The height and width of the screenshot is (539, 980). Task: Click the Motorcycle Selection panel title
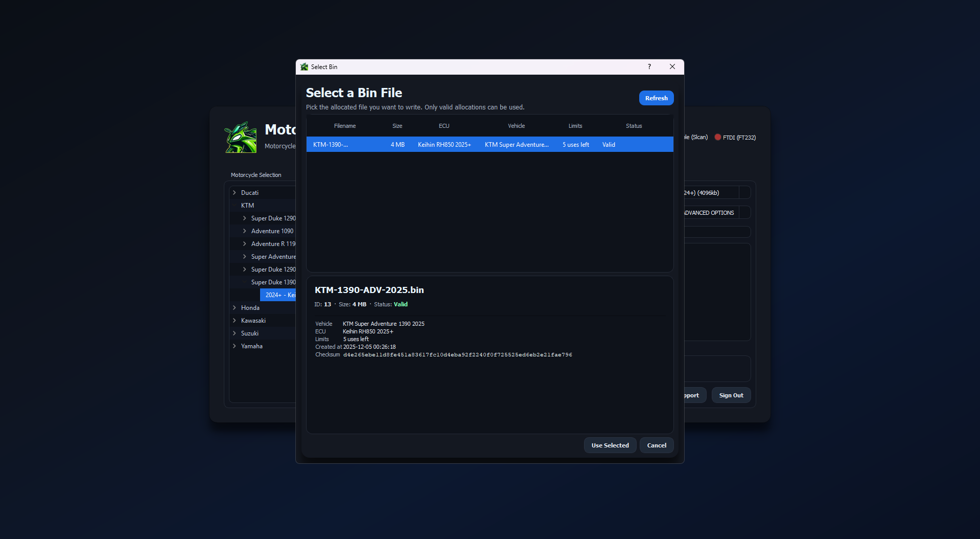tap(256, 175)
